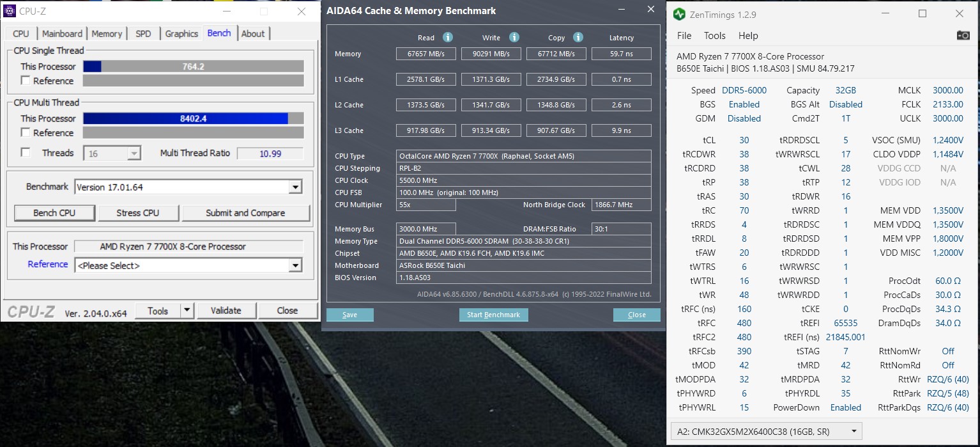This screenshot has height=447, width=980.
Task: Click the Validate button in CPU-Z
Action: pyautogui.click(x=226, y=311)
